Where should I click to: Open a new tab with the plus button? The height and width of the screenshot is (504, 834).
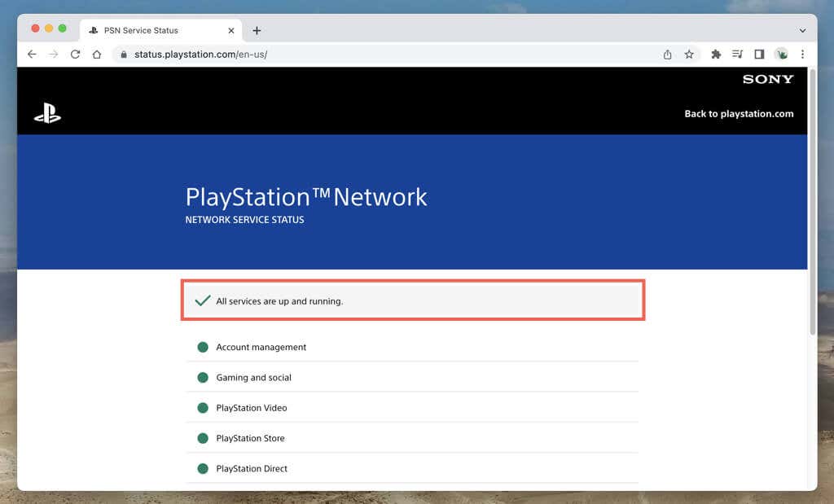(257, 29)
